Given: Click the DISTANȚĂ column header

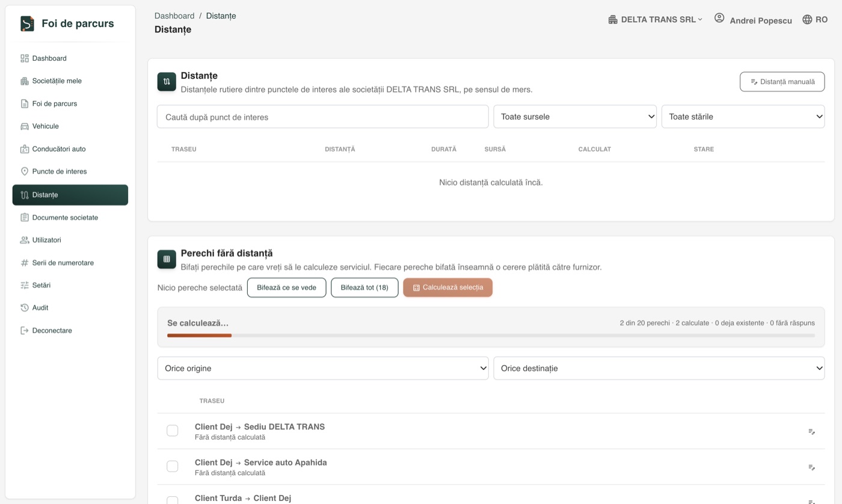Looking at the screenshot, I should [340, 149].
